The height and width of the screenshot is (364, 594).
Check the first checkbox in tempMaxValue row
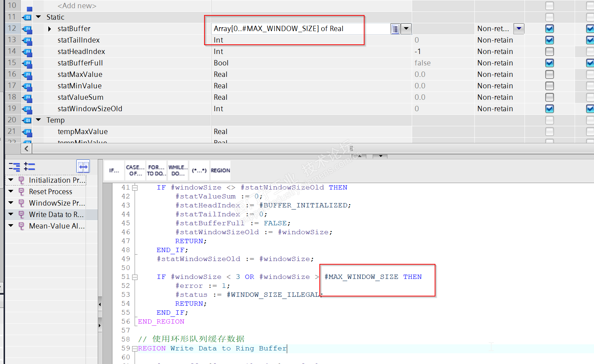[550, 132]
